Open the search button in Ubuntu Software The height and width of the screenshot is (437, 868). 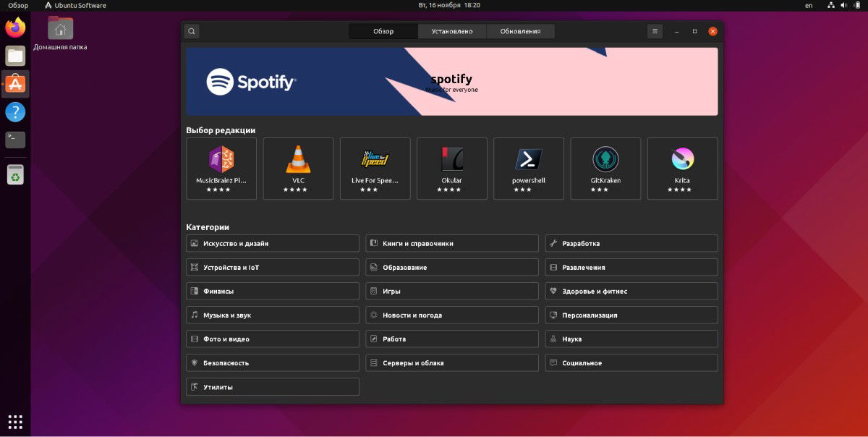pos(191,31)
